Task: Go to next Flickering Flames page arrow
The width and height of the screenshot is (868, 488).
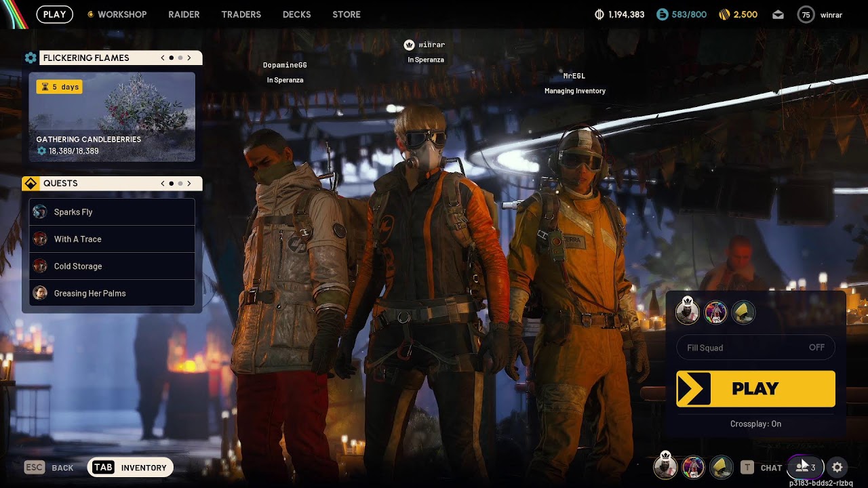Action: [189, 58]
